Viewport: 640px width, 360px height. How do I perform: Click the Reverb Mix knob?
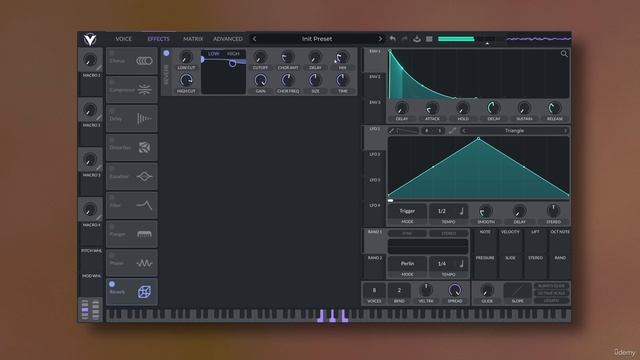pyautogui.click(x=342, y=58)
